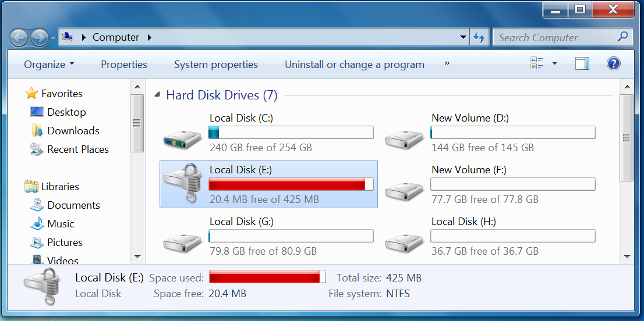Click the text 36.7 GB free of 36.7 GB
This screenshot has height=321, width=644.
(x=484, y=251)
